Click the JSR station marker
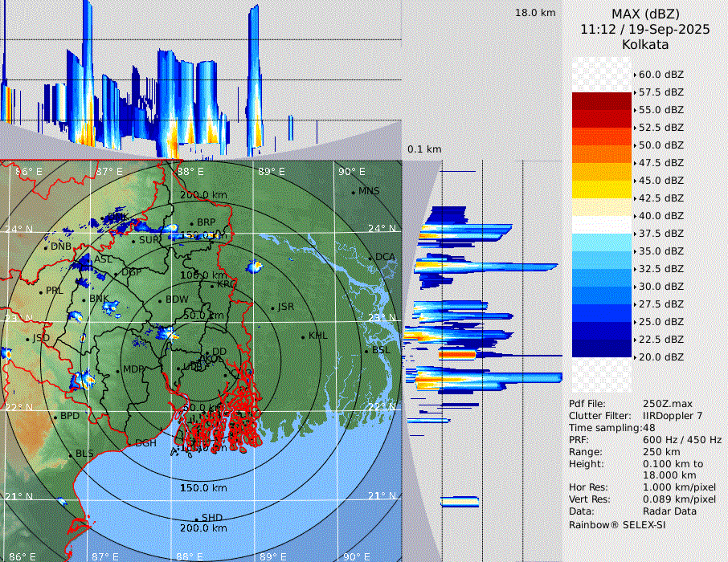 point(272,307)
